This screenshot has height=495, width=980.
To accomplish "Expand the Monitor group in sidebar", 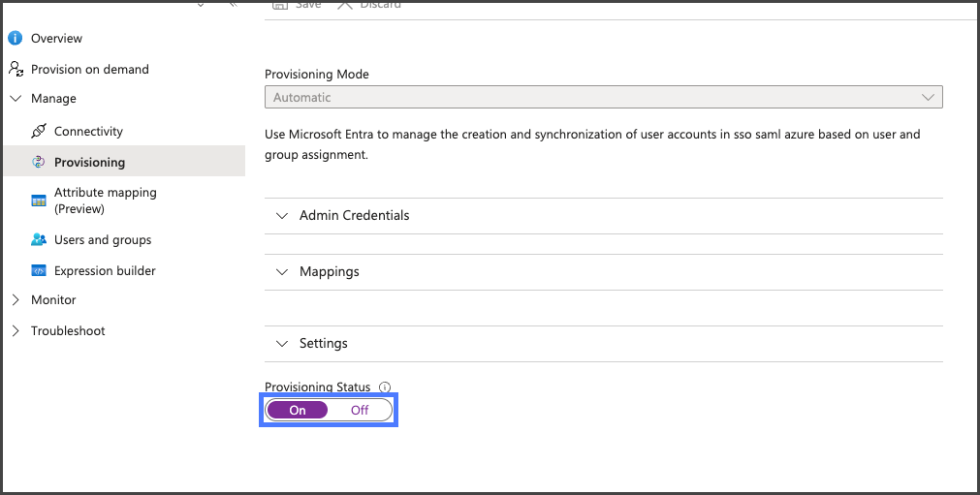I will coord(15,300).
